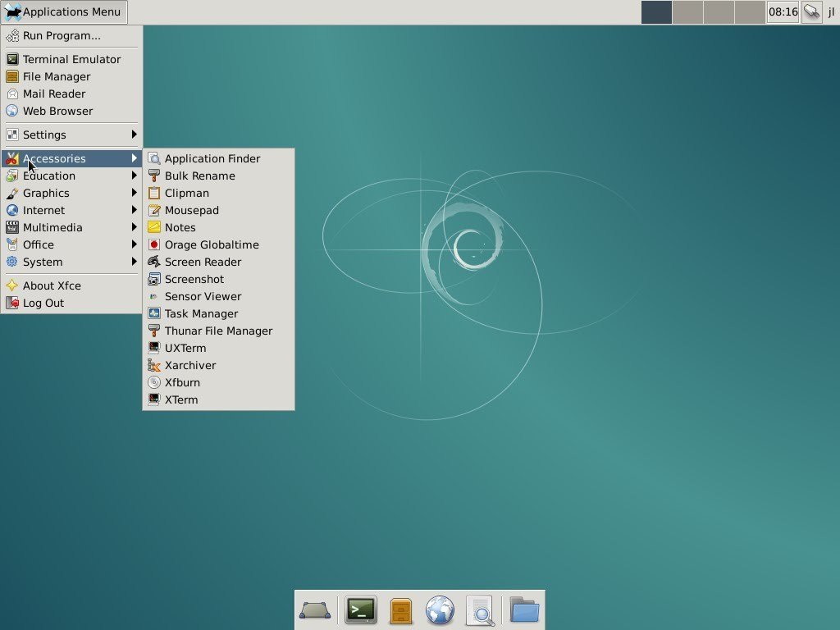Click the Xfburn disc icon

click(153, 382)
